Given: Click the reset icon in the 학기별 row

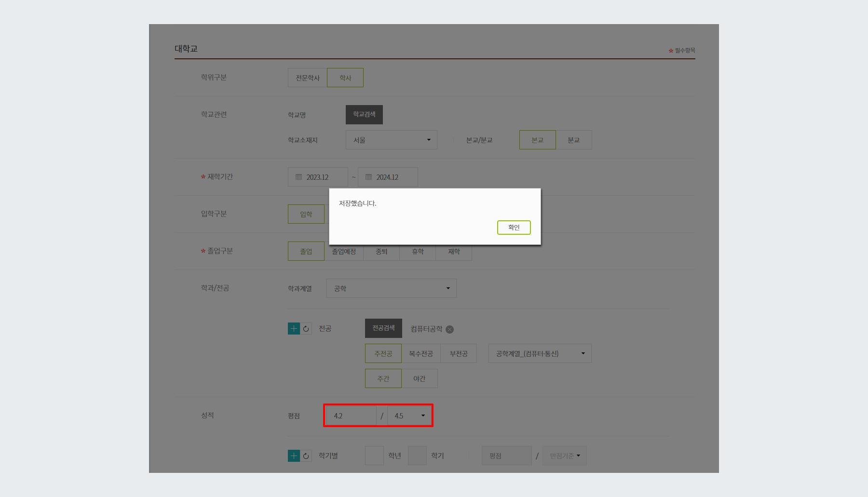Looking at the screenshot, I should pyautogui.click(x=306, y=456).
